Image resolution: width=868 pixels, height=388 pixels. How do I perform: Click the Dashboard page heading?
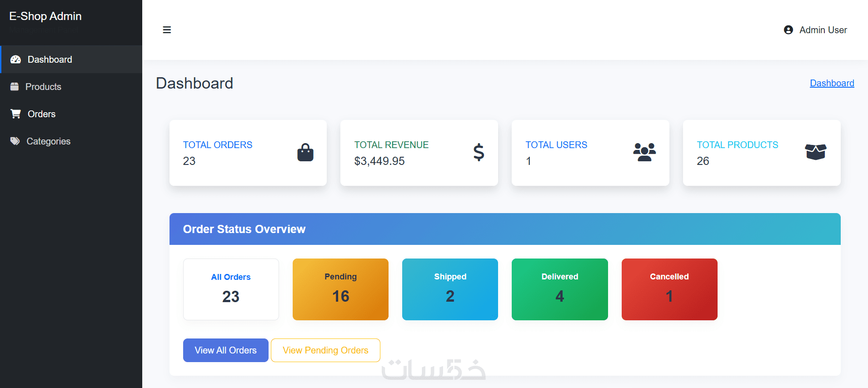[195, 83]
